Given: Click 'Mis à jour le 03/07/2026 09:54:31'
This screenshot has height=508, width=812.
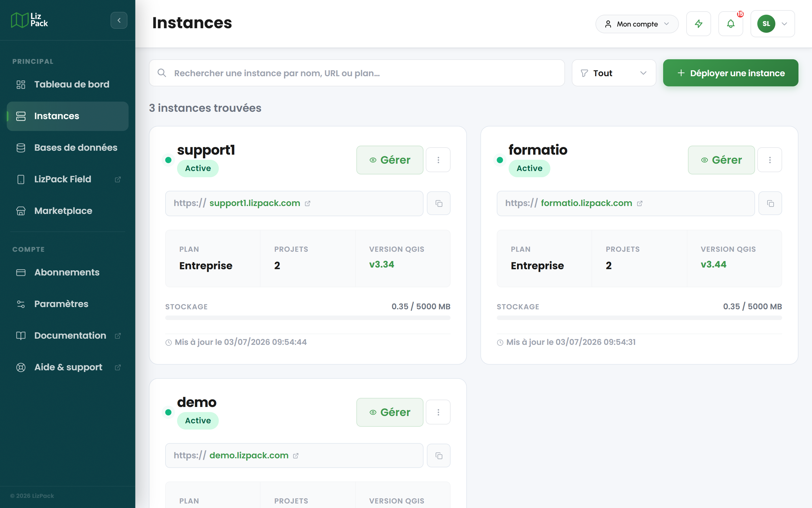Looking at the screenshot, I should click(x=571, y=342).
